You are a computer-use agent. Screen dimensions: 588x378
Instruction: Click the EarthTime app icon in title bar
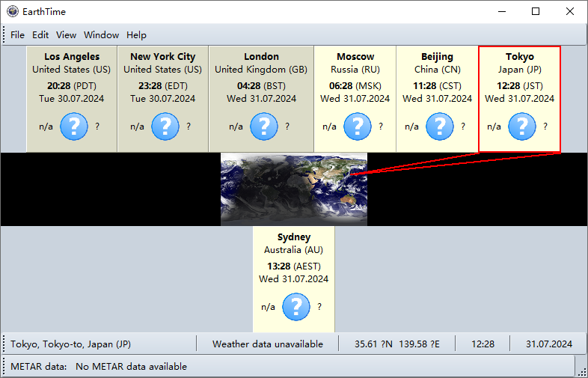tap(13, 11)
